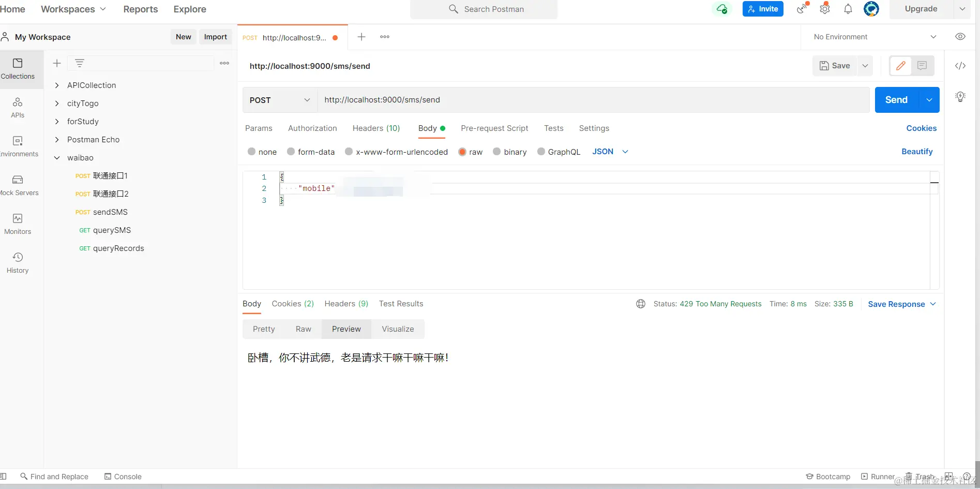The width and height of the screenshot is (980, 489).
Task: Open the Send button dropdown arrow
Action: (x=929, y=100)
